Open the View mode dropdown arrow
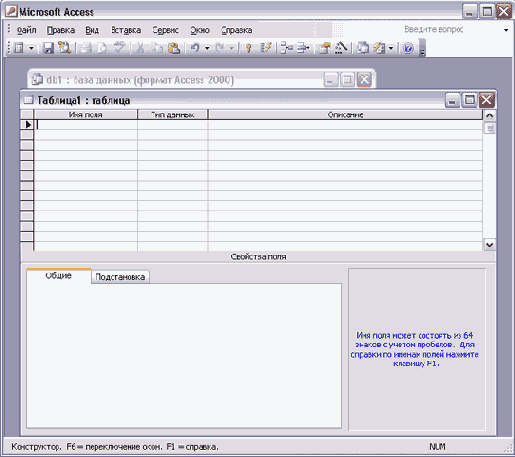Viewport: 515px width, 457px height. 31,48
